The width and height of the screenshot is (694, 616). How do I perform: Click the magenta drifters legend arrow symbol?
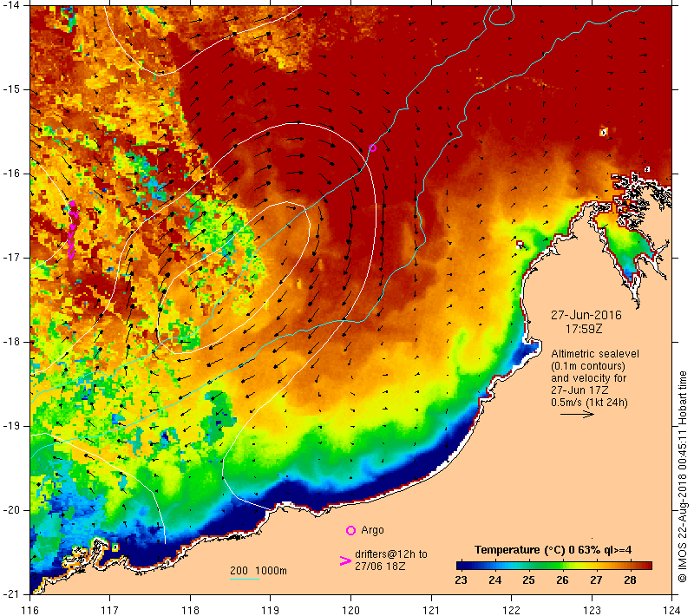coord(345,560)
